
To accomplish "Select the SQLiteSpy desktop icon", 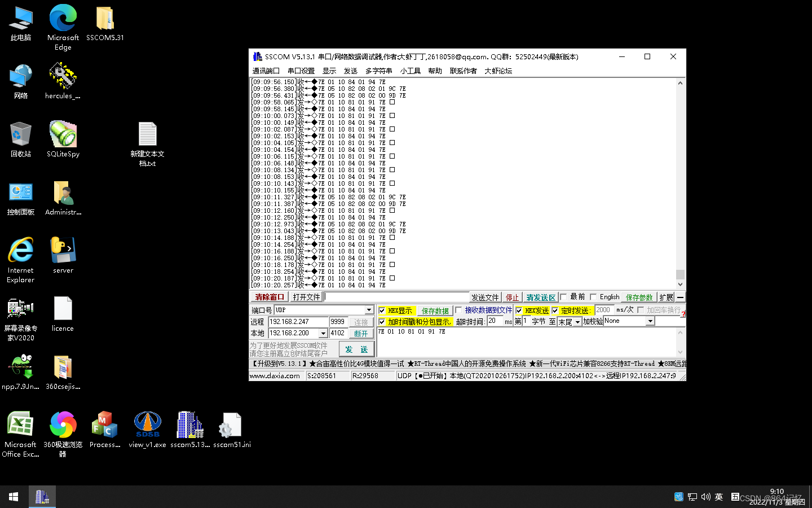I will click(63, 139).
